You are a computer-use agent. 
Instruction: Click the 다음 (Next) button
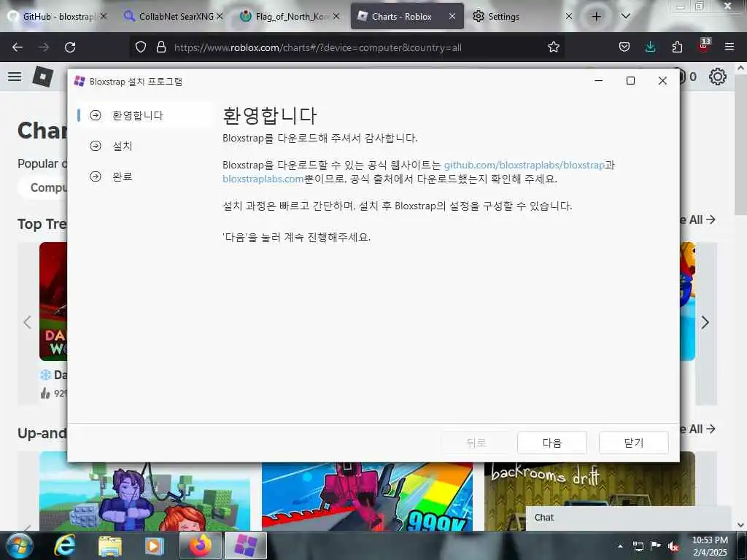[551, 443]
